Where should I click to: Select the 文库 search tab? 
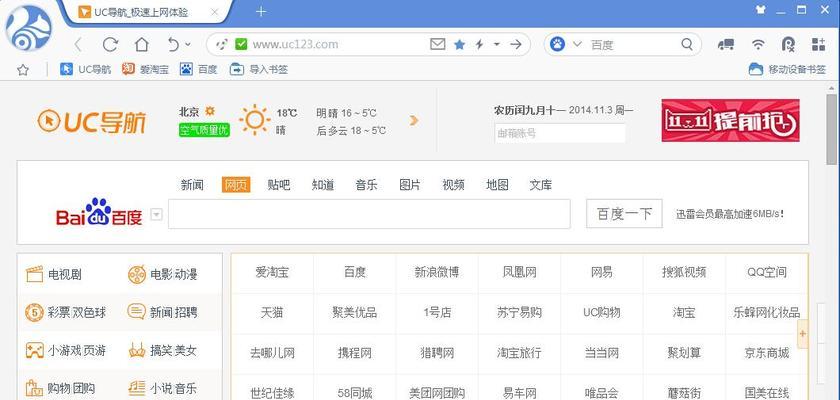tap(541, 185)
